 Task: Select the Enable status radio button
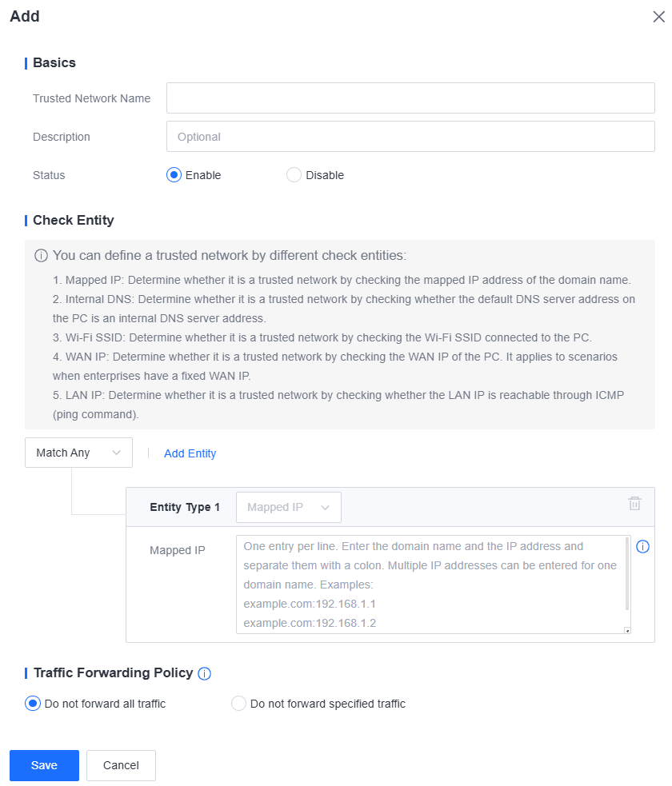point(174,175)
